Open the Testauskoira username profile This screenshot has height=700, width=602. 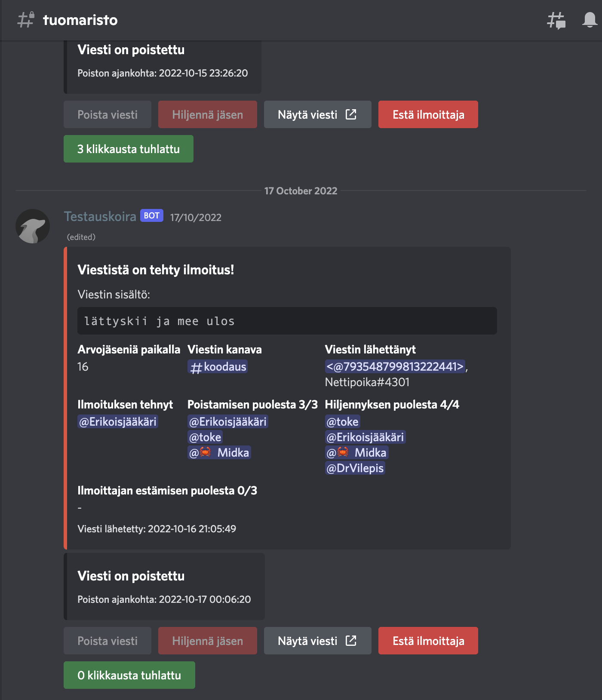tap(100, 216)
